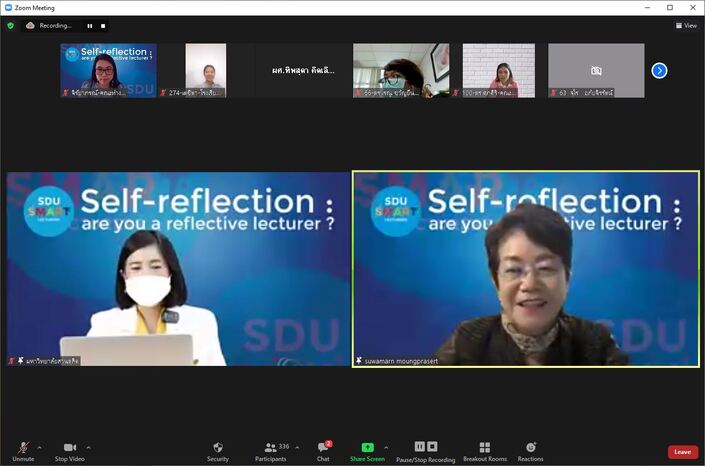The width and height of the screenshot is (705, 466).
Task: Select participant thumbnail labeled 274
Action: point(206,71)
